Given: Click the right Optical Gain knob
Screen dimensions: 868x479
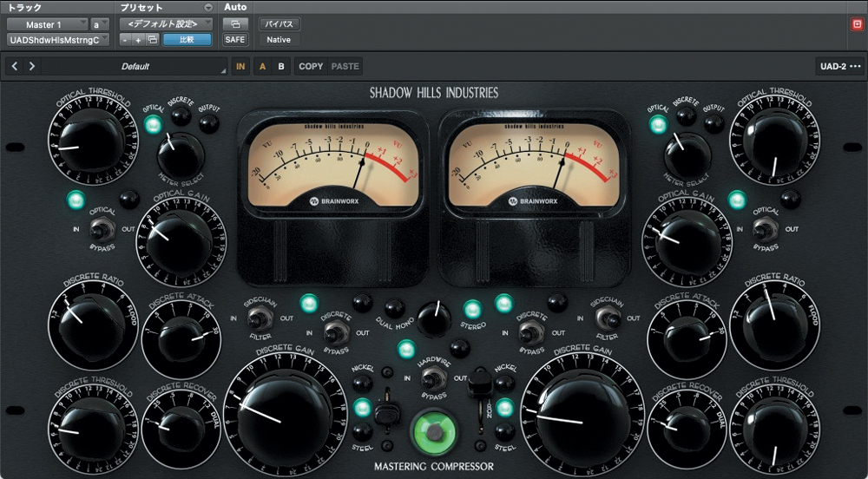Looking at the screenshot, I should (x=687, y=242).
